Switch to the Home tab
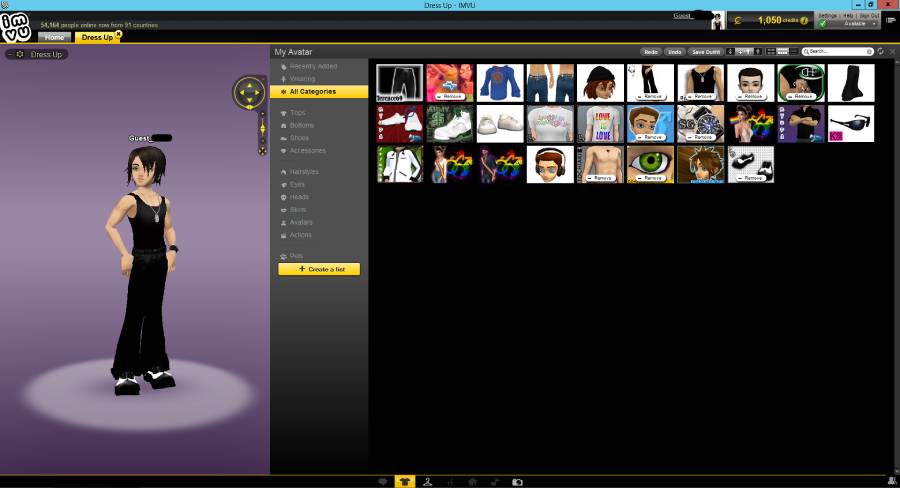 55,37
